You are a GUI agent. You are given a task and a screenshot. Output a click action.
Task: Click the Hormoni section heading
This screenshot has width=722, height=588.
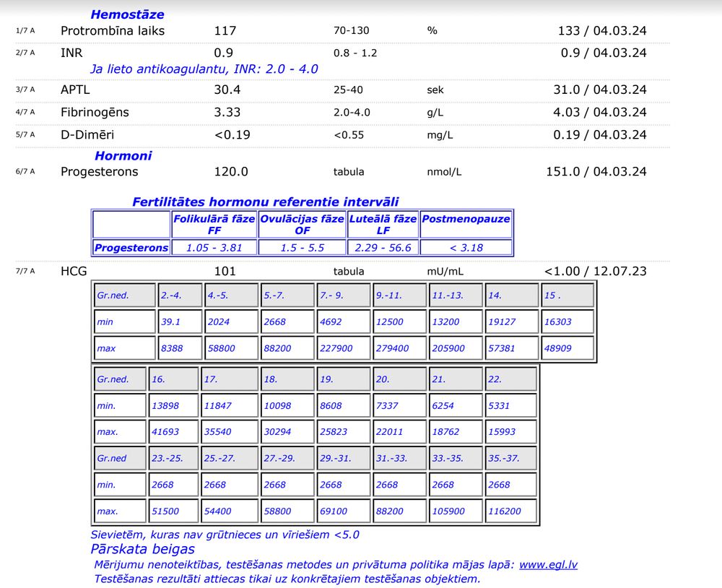point(123,155)
